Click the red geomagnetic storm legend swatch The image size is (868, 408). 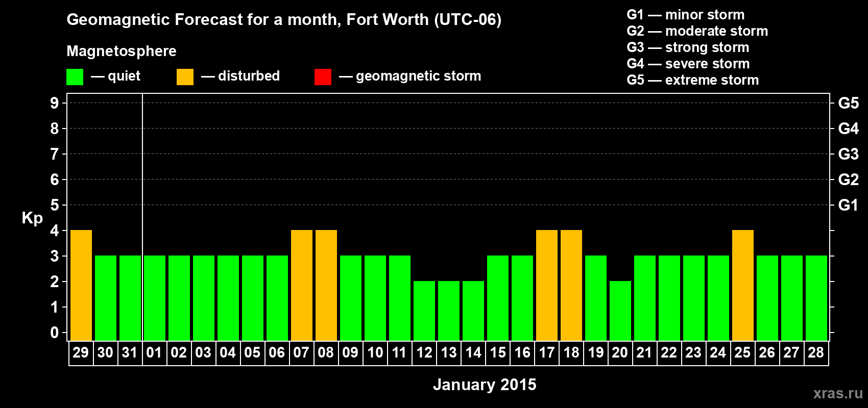[x=323, y=77]
